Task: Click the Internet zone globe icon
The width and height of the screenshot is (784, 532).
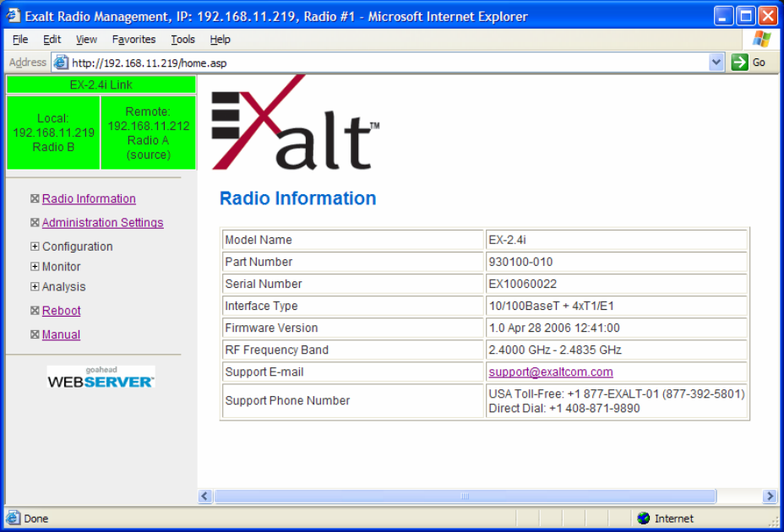Action: point(644,518)
